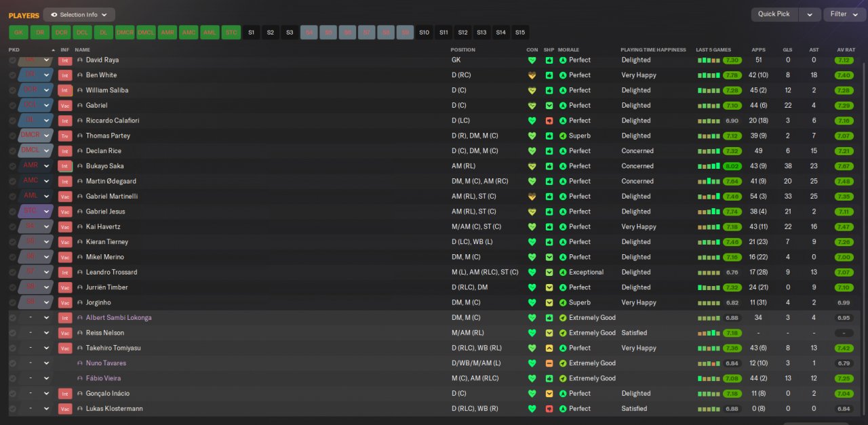Select the S10 substitute slot
This screenshot has height=425, width=868.
pyautogui.click(x=424, y=32)
